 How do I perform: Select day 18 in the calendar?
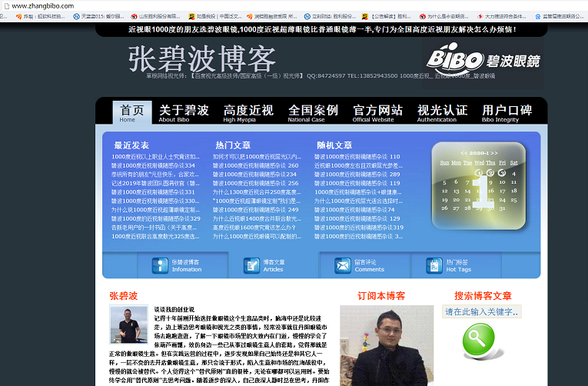click(513, 191)
